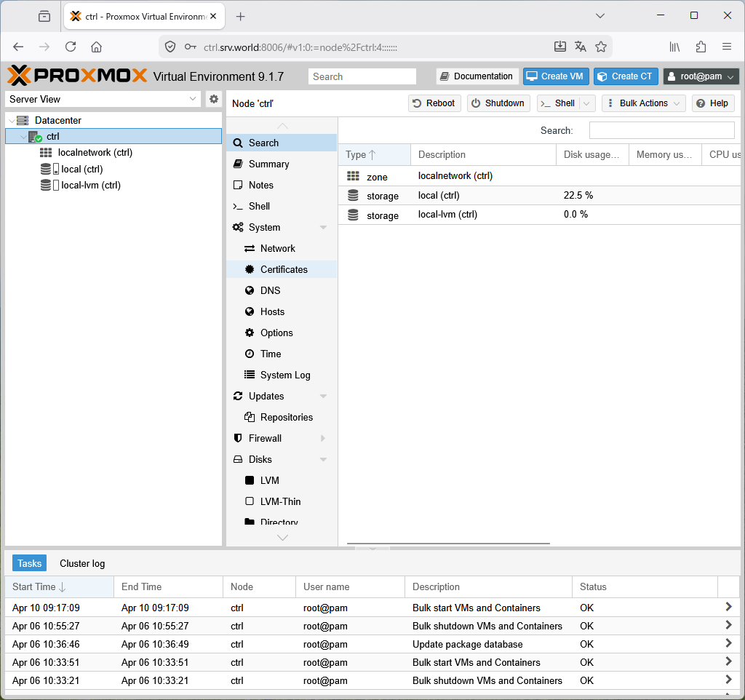Open the Bulk Actions dropdown
Image resolution: width=745 pixels, height=700 pixels.
(x=643, y=103)
